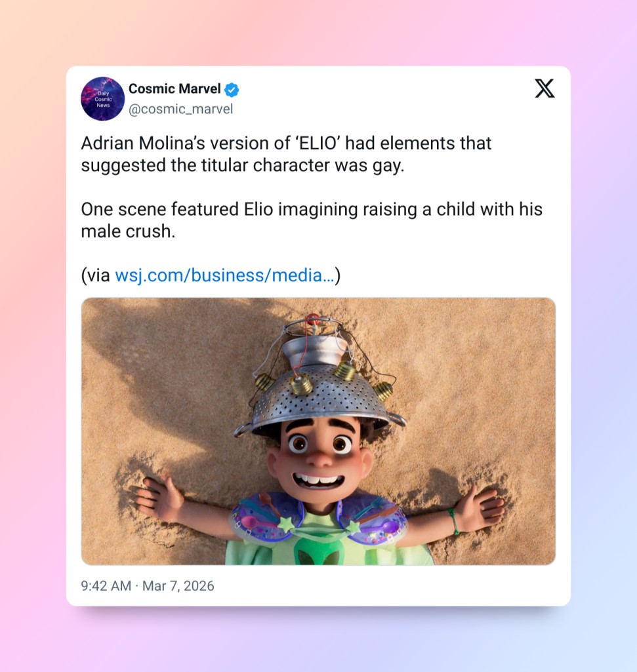Open the attached Elio image
This screenshot has height=672, width=637.
[x=318, y=431]
